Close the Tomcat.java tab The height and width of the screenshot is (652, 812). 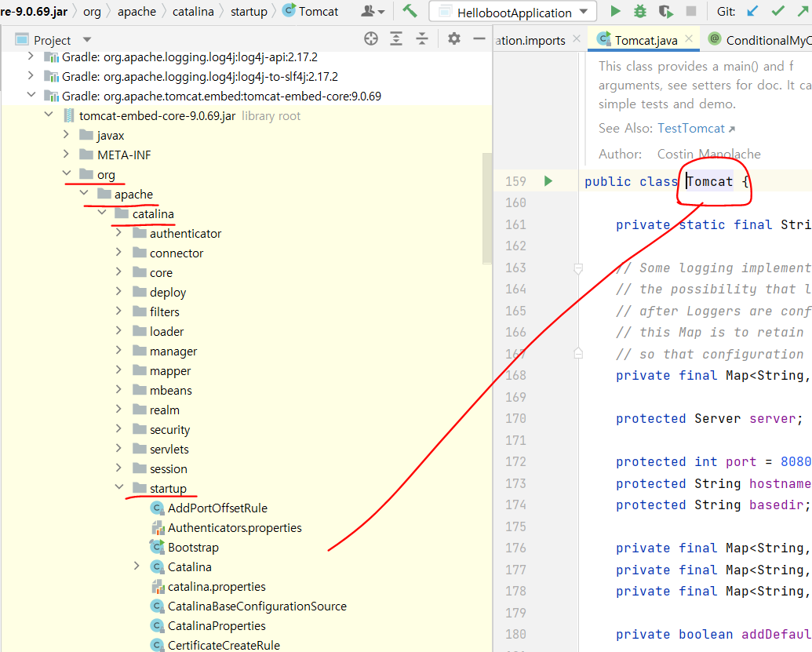(689, 39)
